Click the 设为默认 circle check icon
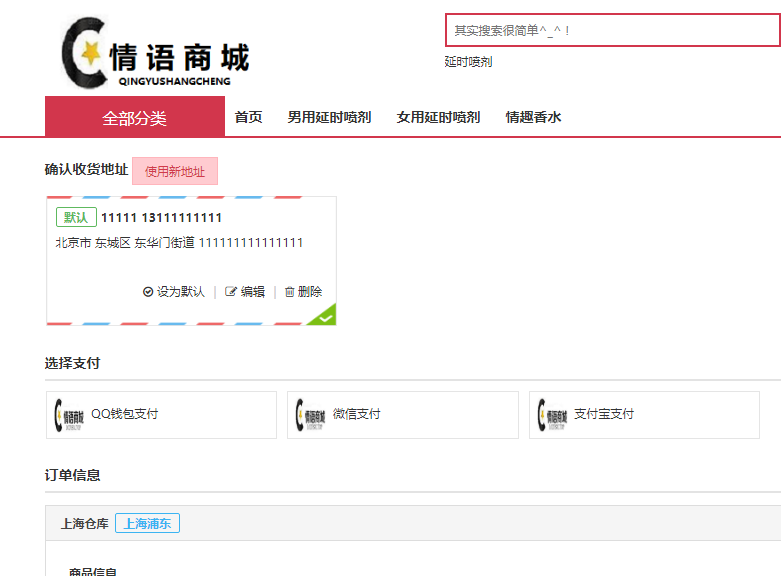The image size is (781, 576). click(x=148, y=291)
